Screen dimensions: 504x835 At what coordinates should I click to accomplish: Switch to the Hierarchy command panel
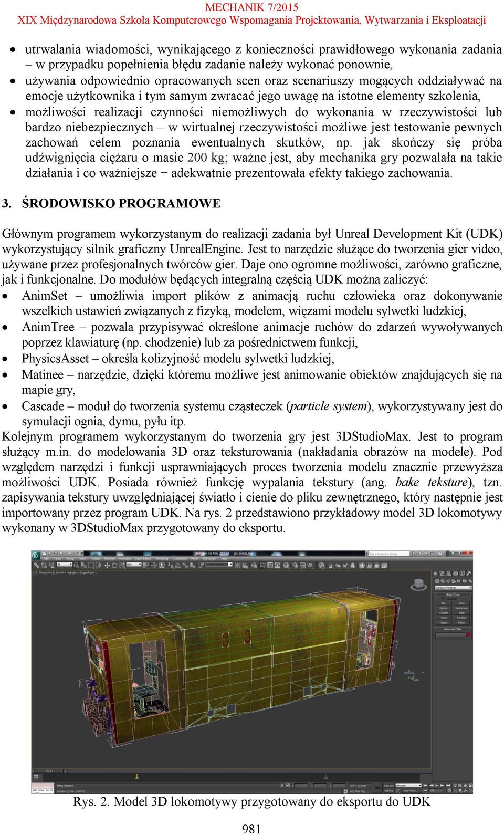click(x=449, y=573)
